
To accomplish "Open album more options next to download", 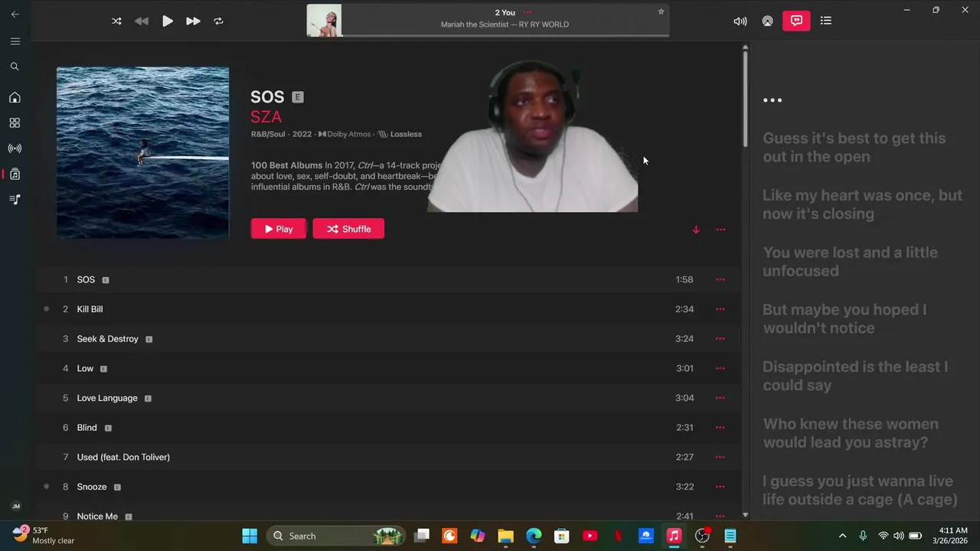I will tap(720, 230).
